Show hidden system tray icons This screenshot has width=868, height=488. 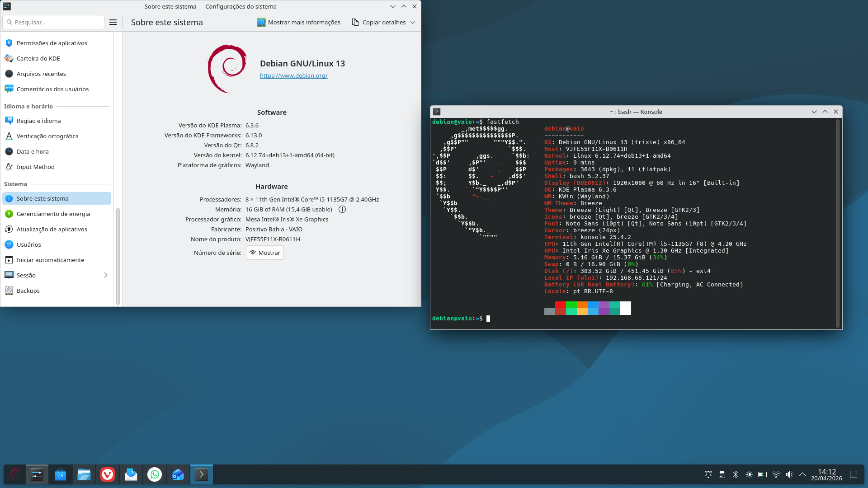(x=802, y=474)
